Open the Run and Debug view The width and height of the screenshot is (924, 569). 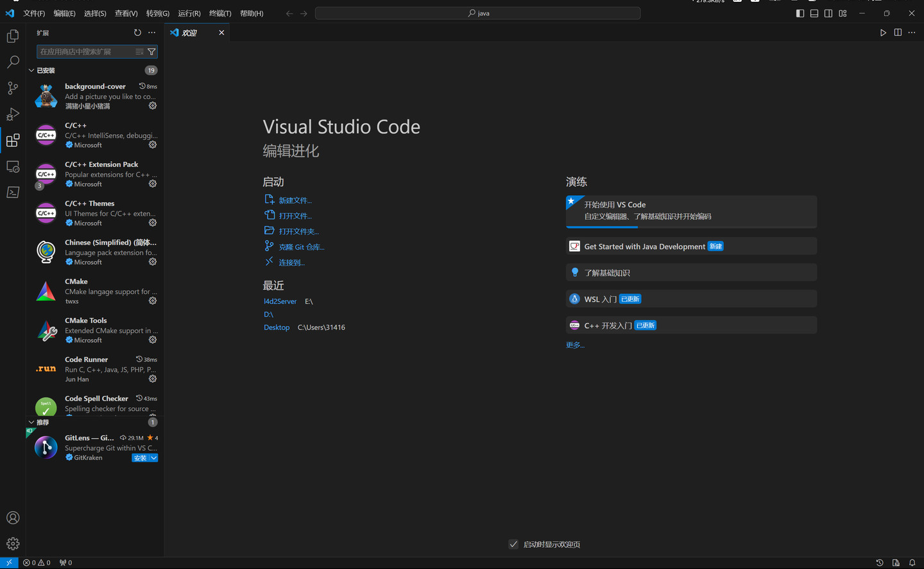click(13, 114)
